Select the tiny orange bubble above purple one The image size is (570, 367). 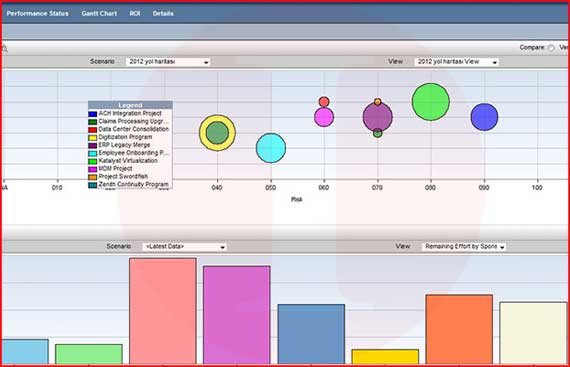coord(378,101)
